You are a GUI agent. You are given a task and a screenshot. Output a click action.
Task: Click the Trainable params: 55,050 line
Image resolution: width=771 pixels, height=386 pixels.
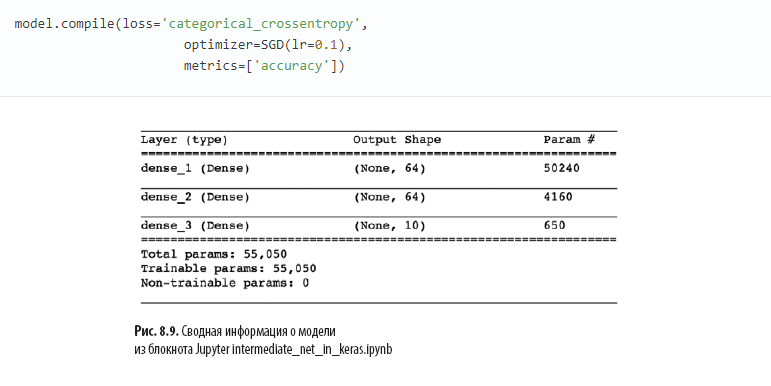[229, 268]
